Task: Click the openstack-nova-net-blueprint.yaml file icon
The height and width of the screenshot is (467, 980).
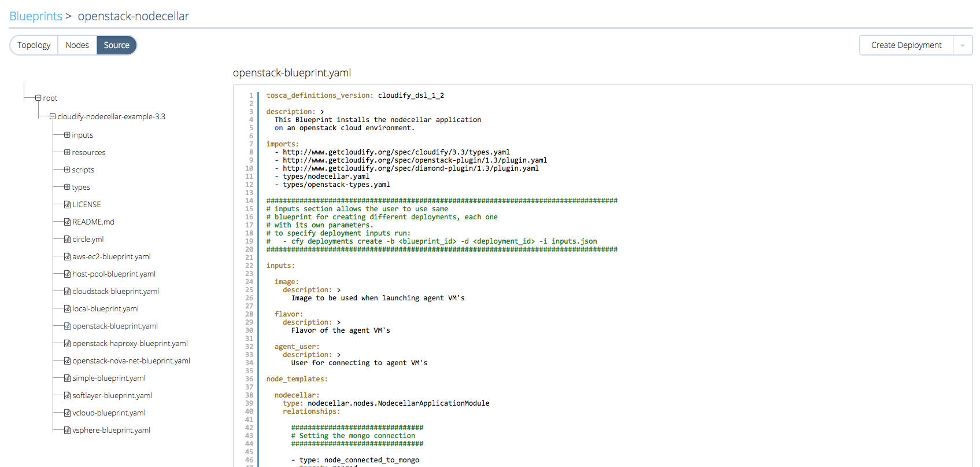Action: coord(67,361)
